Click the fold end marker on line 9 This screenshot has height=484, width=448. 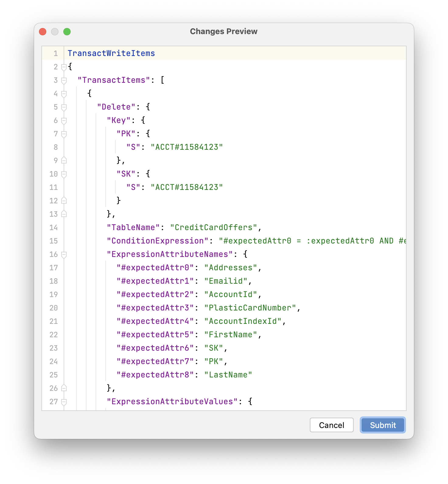pyautogui.click(x=64, y=160)
